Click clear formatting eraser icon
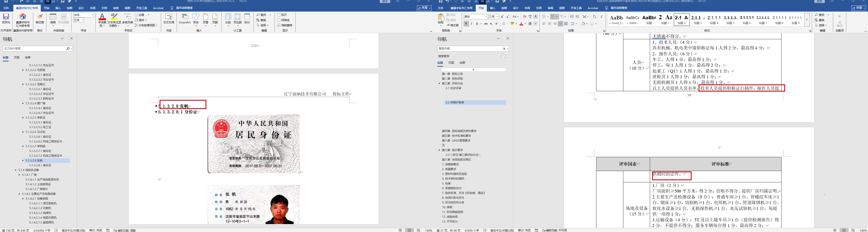The width and height of the screenshot is (868, 232). tap(525, 17)
